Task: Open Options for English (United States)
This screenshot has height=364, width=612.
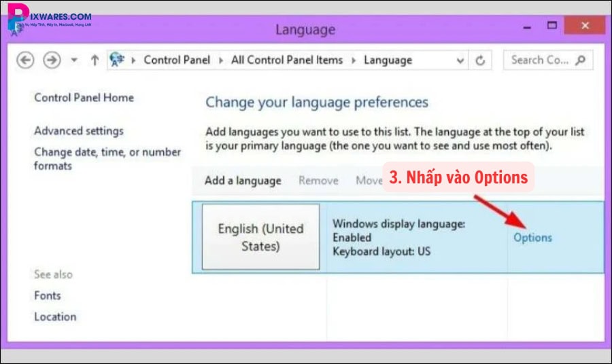Action: (x=532, y=238)
